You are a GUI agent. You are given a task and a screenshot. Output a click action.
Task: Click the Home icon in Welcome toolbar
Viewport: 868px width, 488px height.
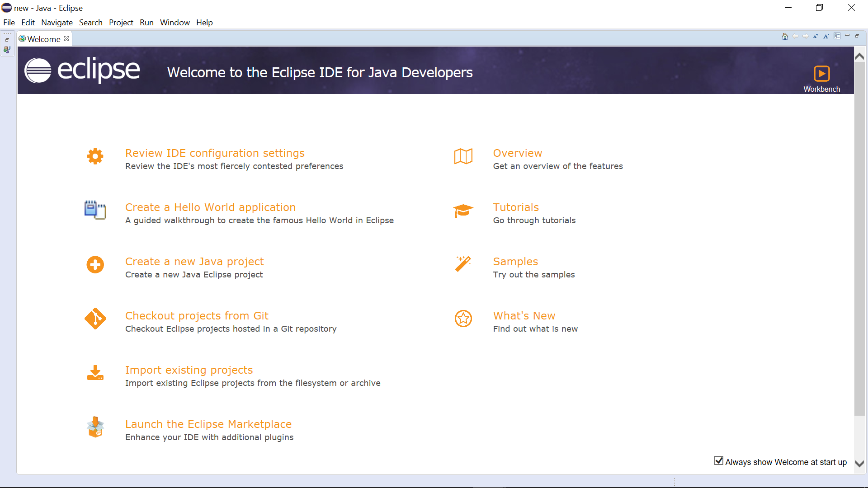tap(785, 37)
